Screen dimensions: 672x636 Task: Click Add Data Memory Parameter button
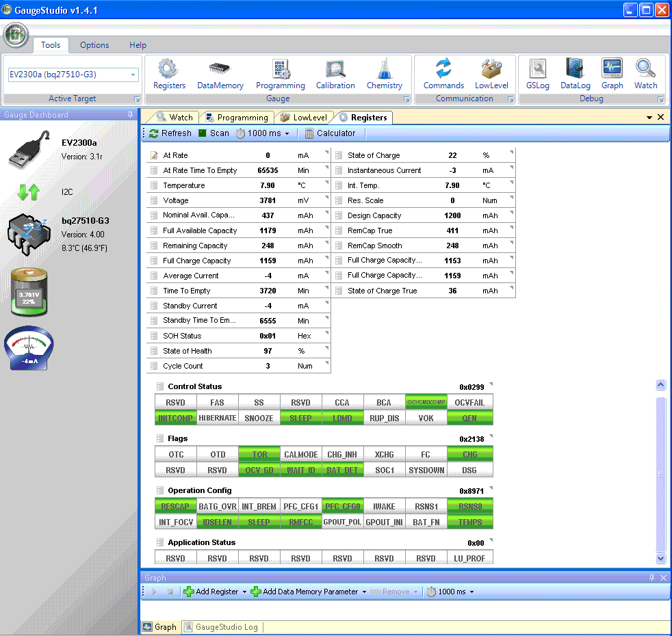(x=305, y=592)
